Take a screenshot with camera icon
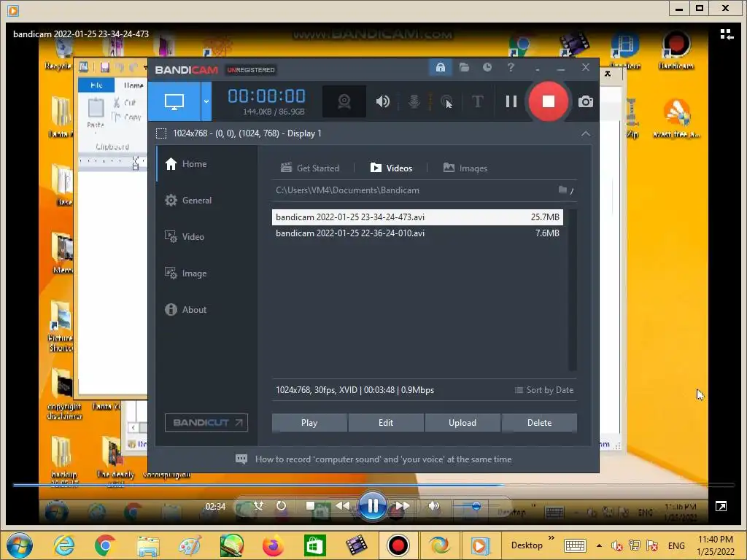The height and width of the screenshot is (560, 747). [586, 101]
